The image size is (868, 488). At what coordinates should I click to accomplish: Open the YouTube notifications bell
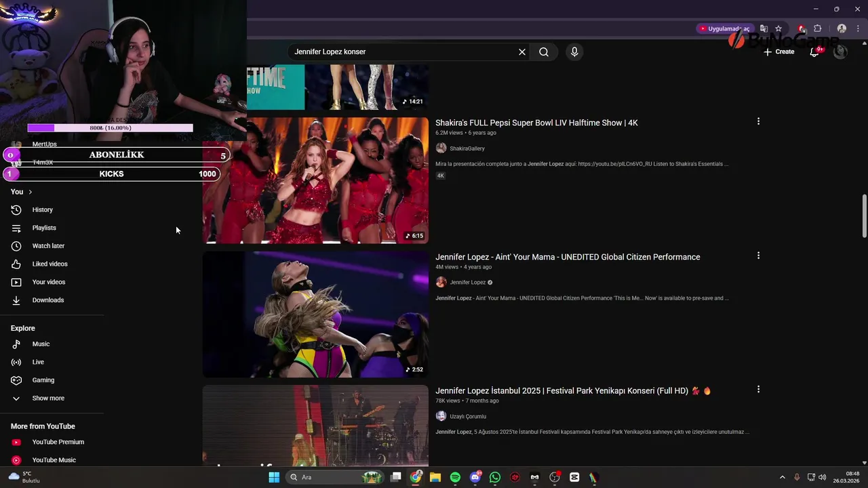point(814,52)
